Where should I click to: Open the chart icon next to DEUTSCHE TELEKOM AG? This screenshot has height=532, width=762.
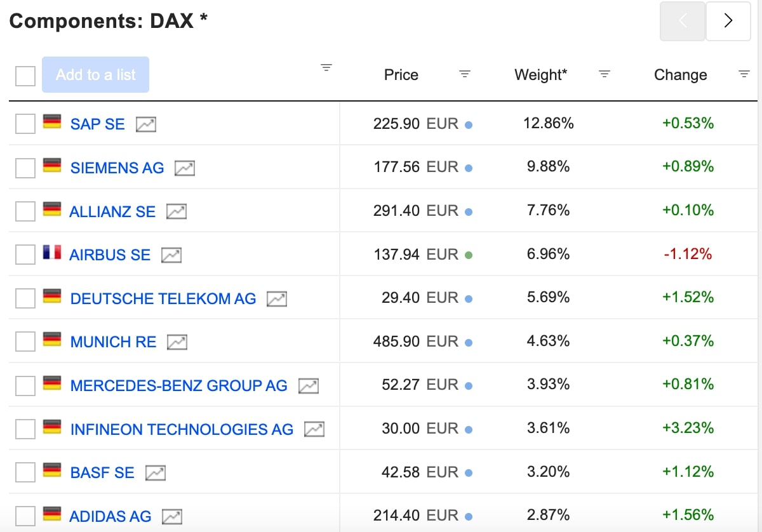(277, 298)
